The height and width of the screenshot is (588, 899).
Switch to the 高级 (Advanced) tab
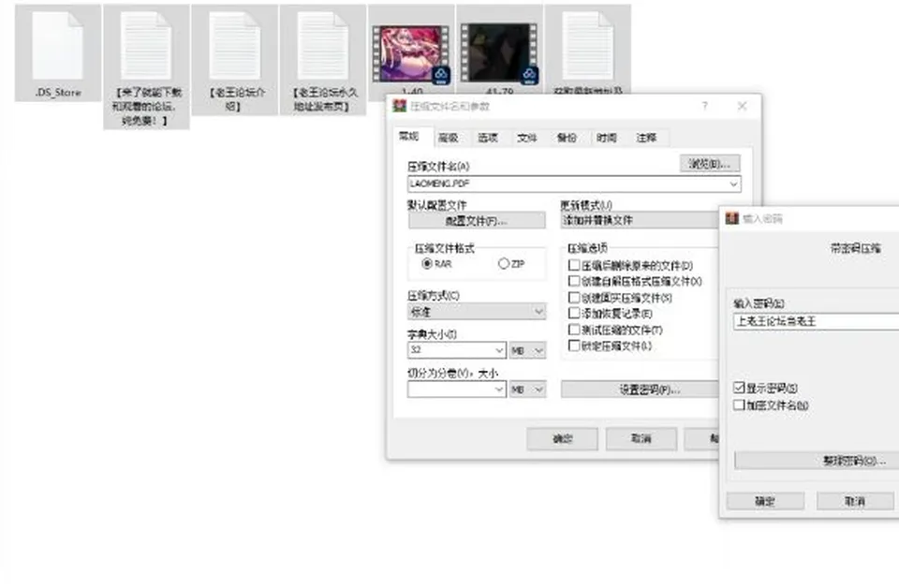tap(448, 138)
